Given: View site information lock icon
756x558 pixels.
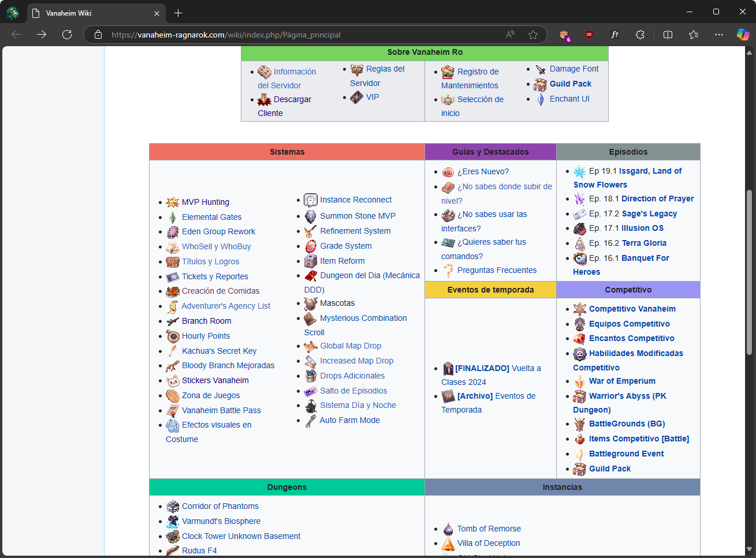Looking at the screenshot, I should pos(98,35).
